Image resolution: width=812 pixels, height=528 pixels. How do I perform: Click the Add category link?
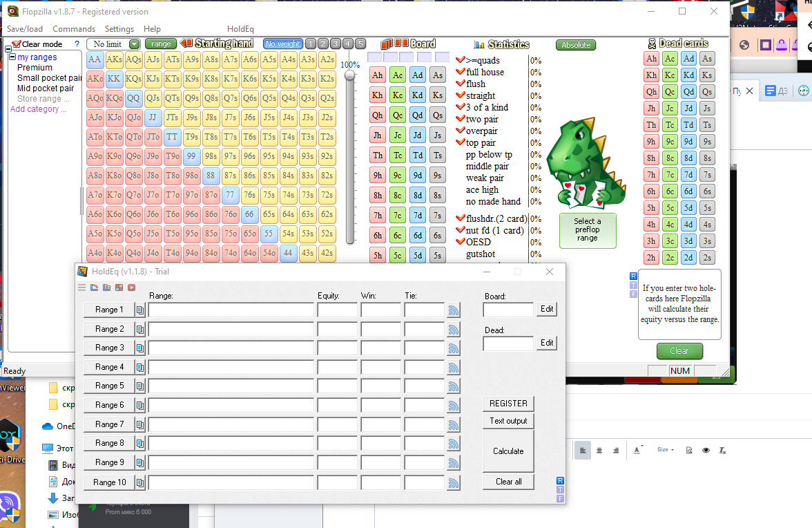point(39,109)
